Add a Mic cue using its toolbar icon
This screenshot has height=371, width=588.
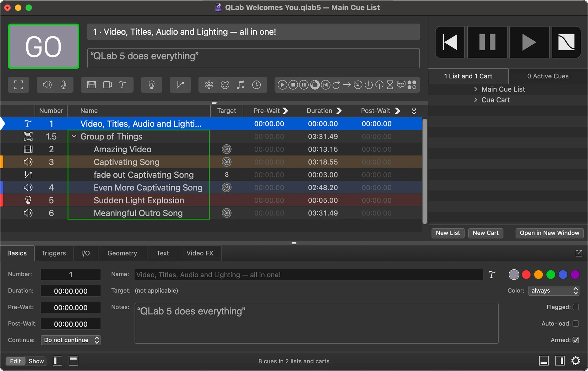(x=63, y=85)
